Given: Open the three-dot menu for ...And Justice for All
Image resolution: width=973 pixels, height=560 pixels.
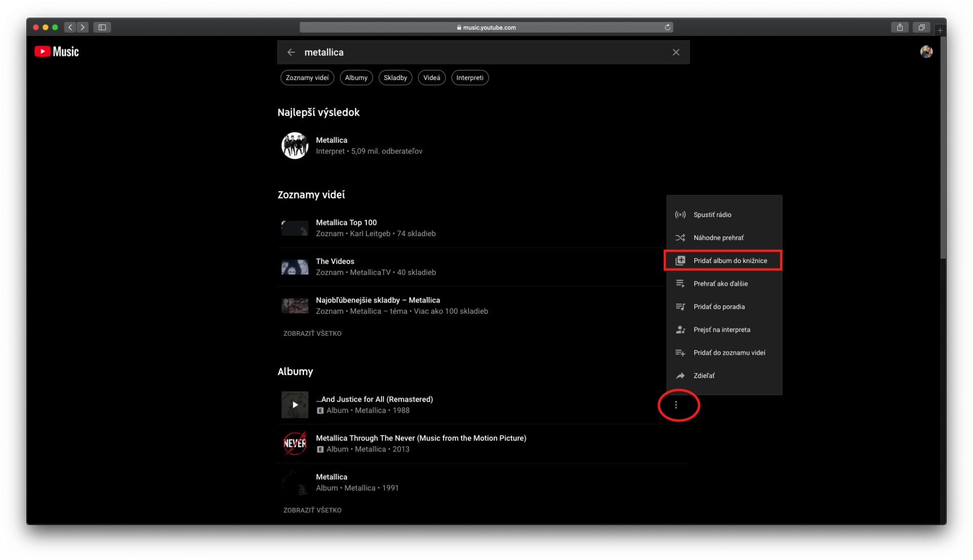Looking at the screenshot, I should tap(676, 405).
